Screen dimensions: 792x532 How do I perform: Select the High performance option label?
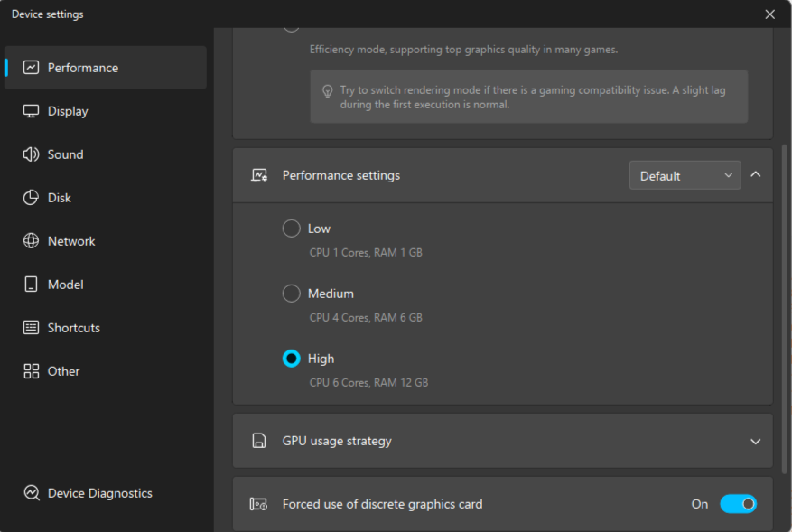[x=321, y=359]
